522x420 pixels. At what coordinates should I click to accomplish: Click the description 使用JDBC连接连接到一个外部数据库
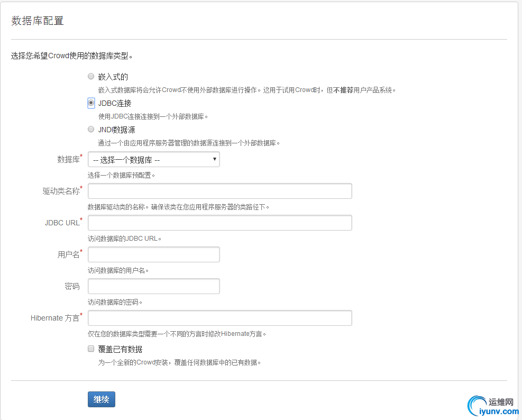click(153, 116)
